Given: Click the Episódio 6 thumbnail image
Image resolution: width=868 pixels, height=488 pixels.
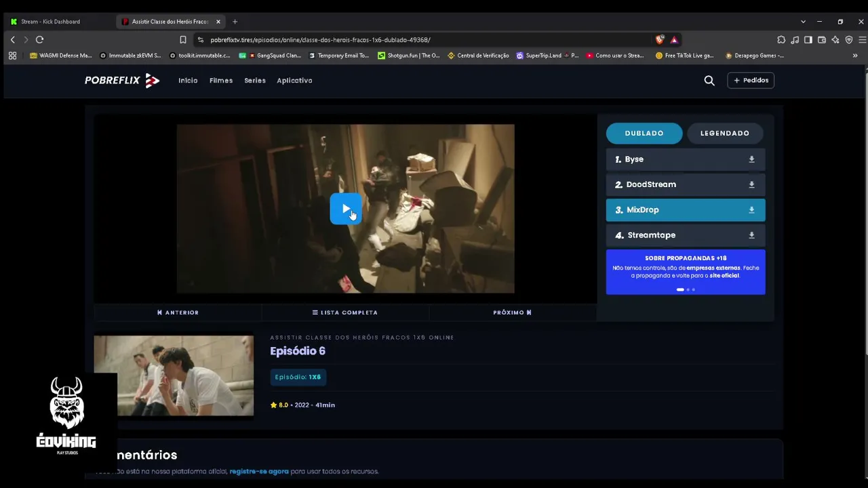Looking at the screenshot, I should [x=174, y=375].
